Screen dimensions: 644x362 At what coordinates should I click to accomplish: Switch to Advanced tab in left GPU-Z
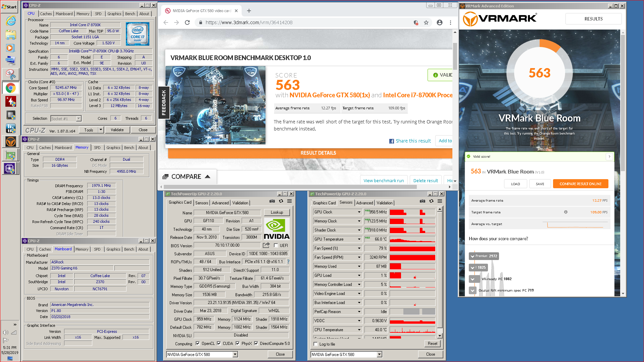pyautogui.click(x=220, y=203)
